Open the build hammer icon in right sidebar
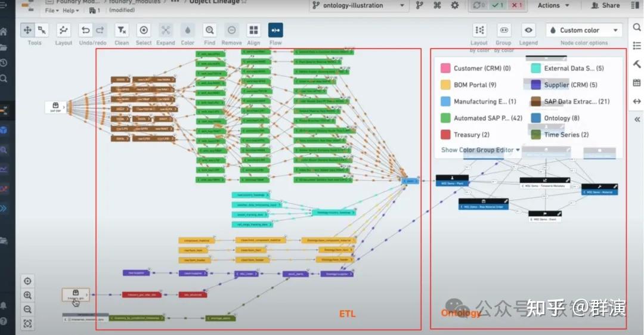644x335 pixels. point(637,64)
